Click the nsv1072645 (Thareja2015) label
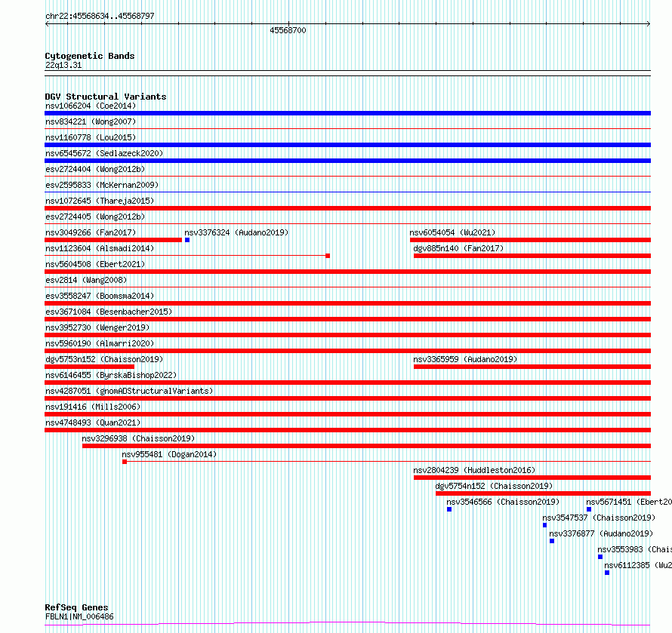 click(100, 201)
